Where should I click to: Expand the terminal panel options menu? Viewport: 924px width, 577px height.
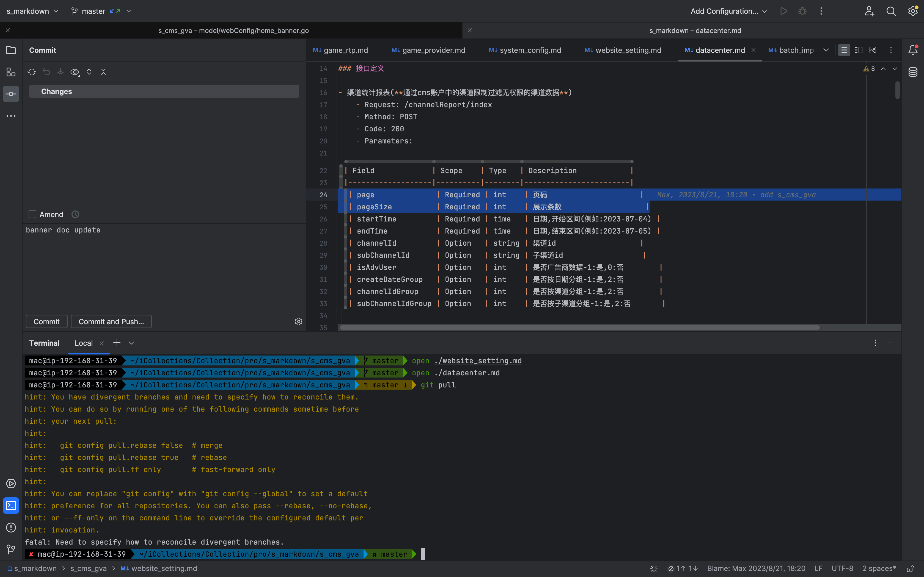click(875, 342)
